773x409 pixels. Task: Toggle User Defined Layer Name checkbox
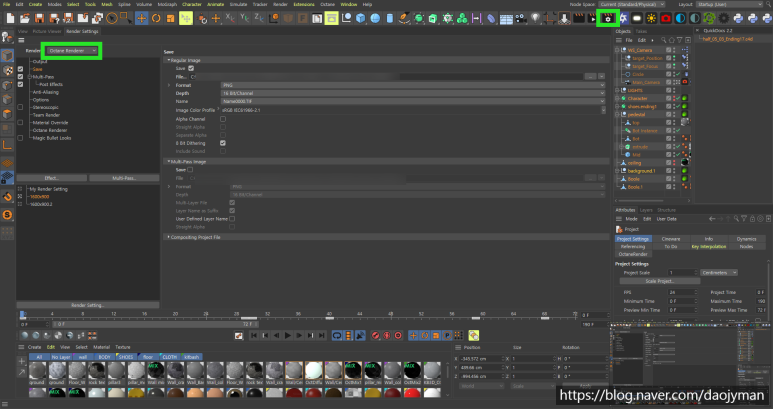tap(232, 219)
